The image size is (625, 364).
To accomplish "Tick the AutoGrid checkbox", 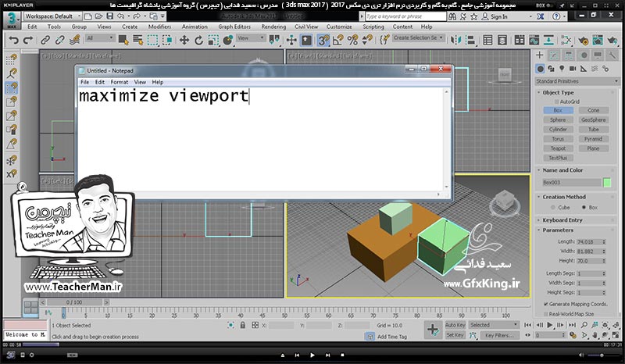I will point(557,102).
